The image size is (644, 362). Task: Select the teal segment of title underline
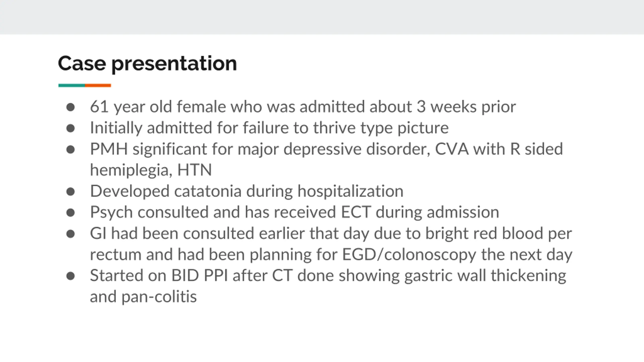pyautogui.click(x=72, y=85)
